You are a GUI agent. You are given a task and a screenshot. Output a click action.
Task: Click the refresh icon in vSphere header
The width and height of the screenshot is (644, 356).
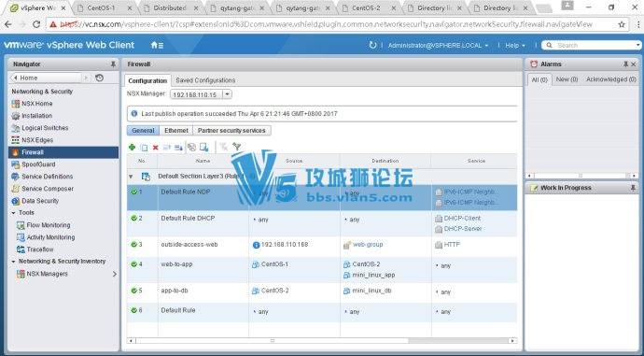coord(372,45)
